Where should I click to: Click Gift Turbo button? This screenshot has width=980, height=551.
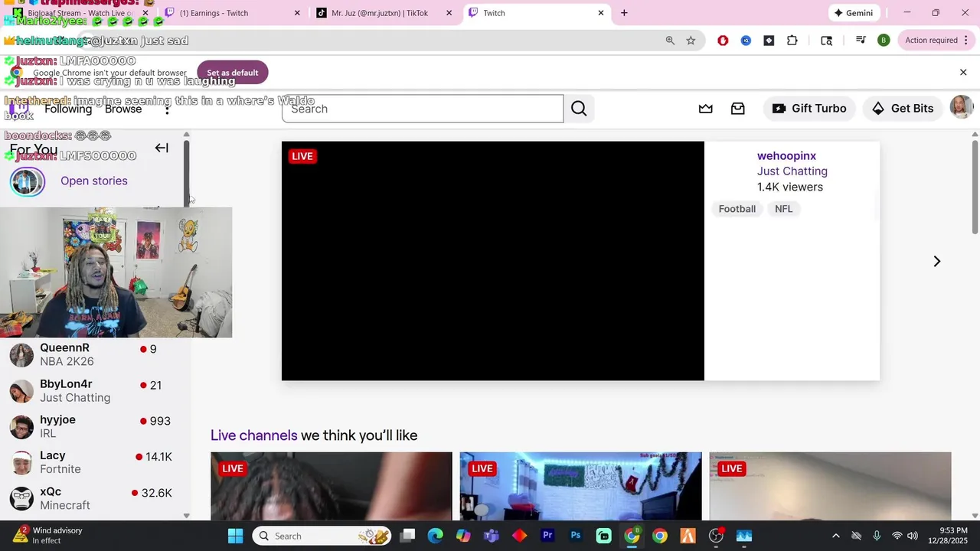point(809,109)
